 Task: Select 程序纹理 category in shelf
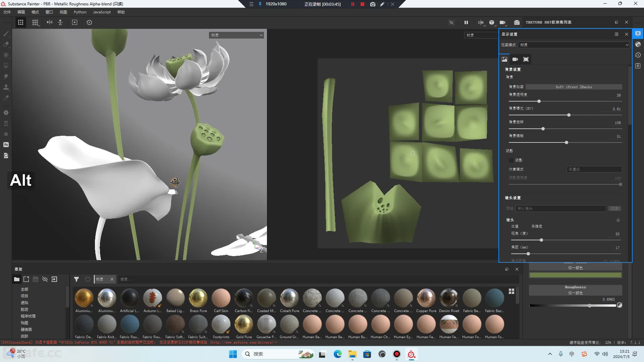[x=28, y=316]
